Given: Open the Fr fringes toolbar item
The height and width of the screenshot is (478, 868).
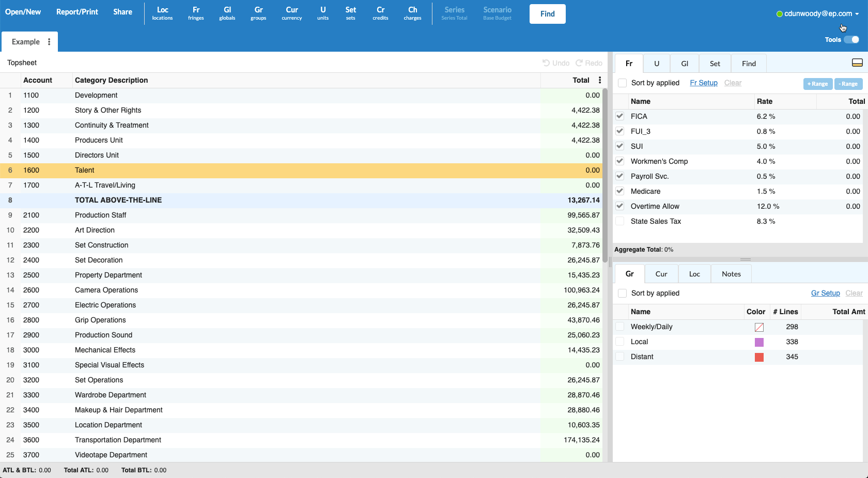Looking at the screenshot, I should coord(196,13).
